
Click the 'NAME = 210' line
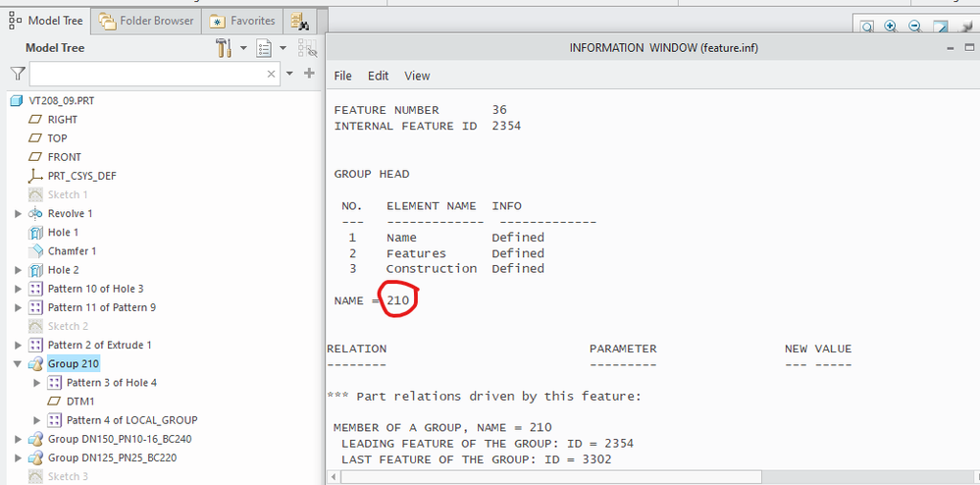(372, 301)
